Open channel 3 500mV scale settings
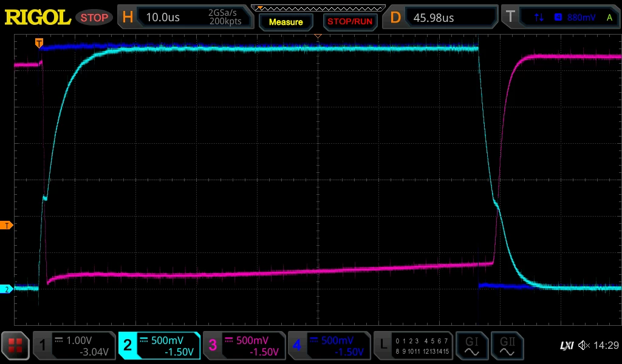Image resolution: width=622 pixels, height=364 pixels. tap(252, 340)
